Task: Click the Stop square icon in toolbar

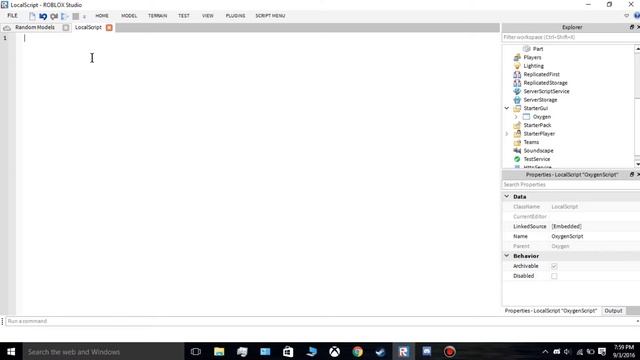Action: (76, 16)
